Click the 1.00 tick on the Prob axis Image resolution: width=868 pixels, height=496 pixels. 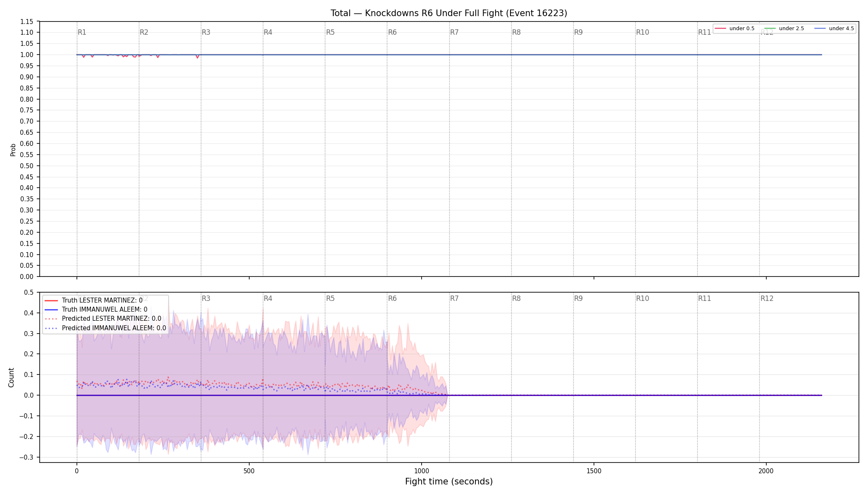27,55
